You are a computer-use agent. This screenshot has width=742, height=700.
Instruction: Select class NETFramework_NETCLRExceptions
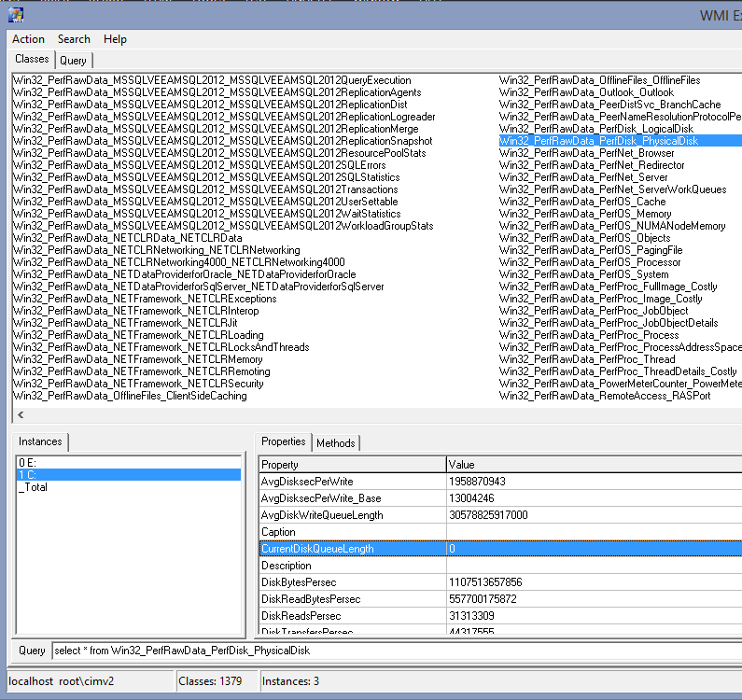[x=145, y=299]
